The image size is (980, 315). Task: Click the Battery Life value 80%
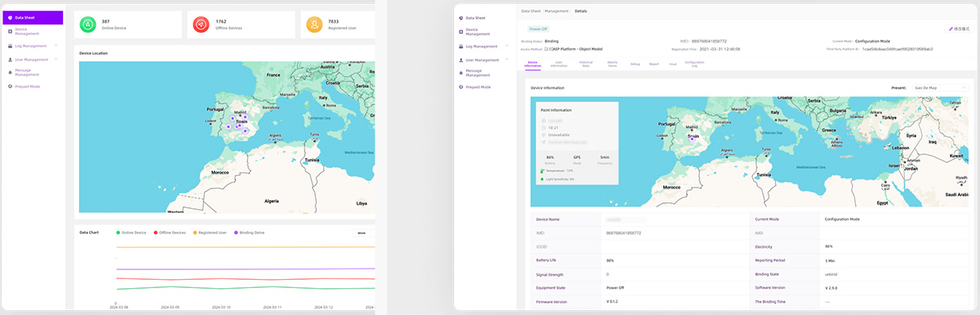click(x=610, y=260)
